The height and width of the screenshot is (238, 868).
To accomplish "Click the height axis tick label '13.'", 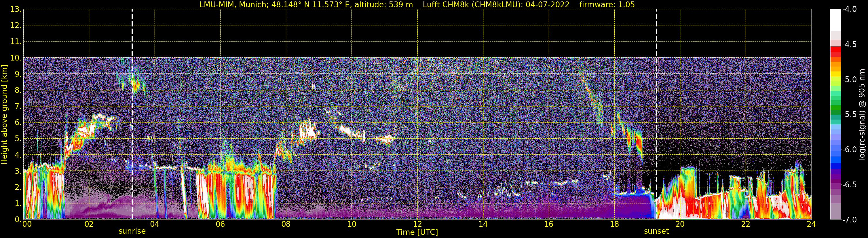I will 16,10.
